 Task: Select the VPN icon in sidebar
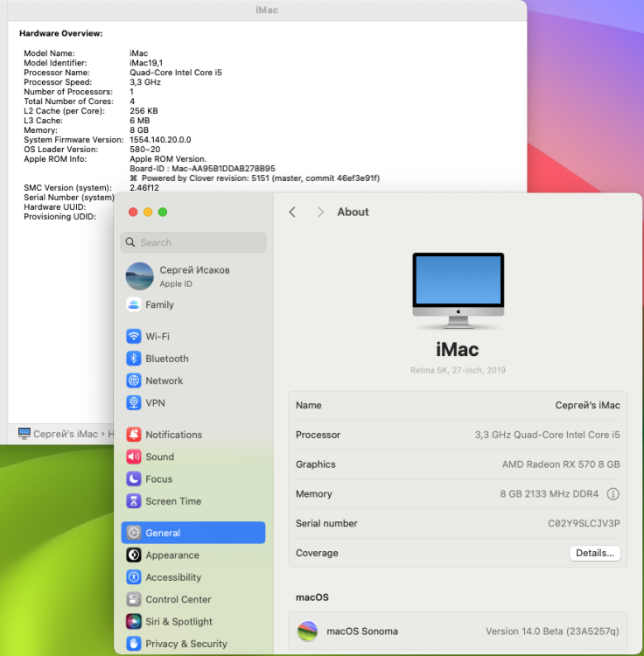pos(134,403)
